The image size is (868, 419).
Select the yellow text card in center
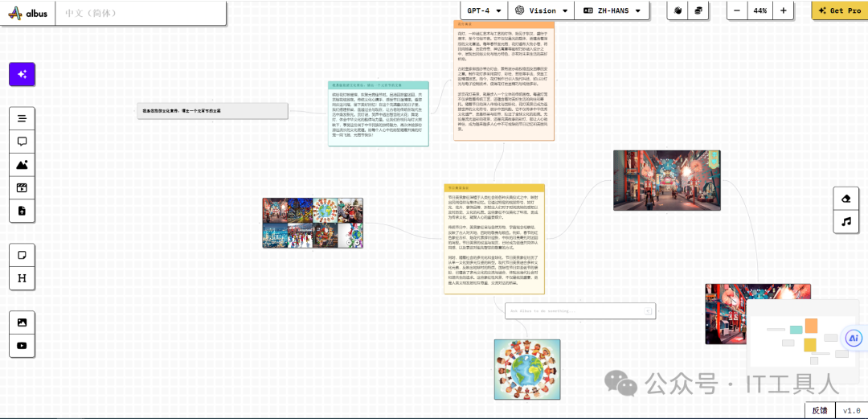pyautogui.click(x=494, y=239)
